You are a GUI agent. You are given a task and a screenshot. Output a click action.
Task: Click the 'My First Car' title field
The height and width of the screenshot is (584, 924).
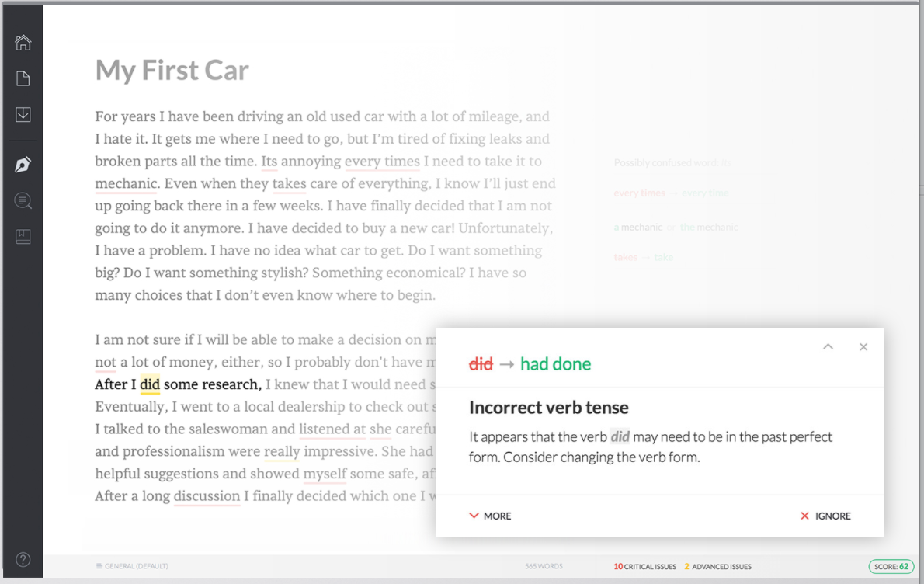[172, 71]
